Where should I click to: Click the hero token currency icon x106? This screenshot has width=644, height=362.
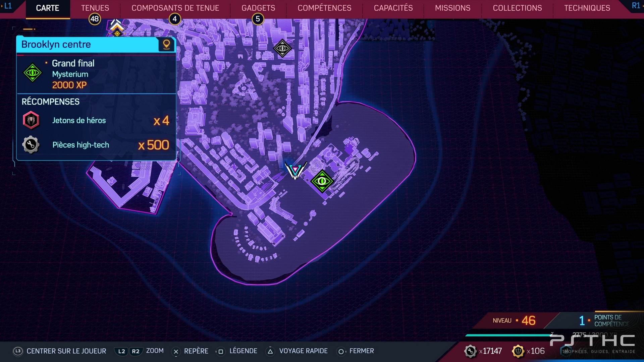(518, 351)
